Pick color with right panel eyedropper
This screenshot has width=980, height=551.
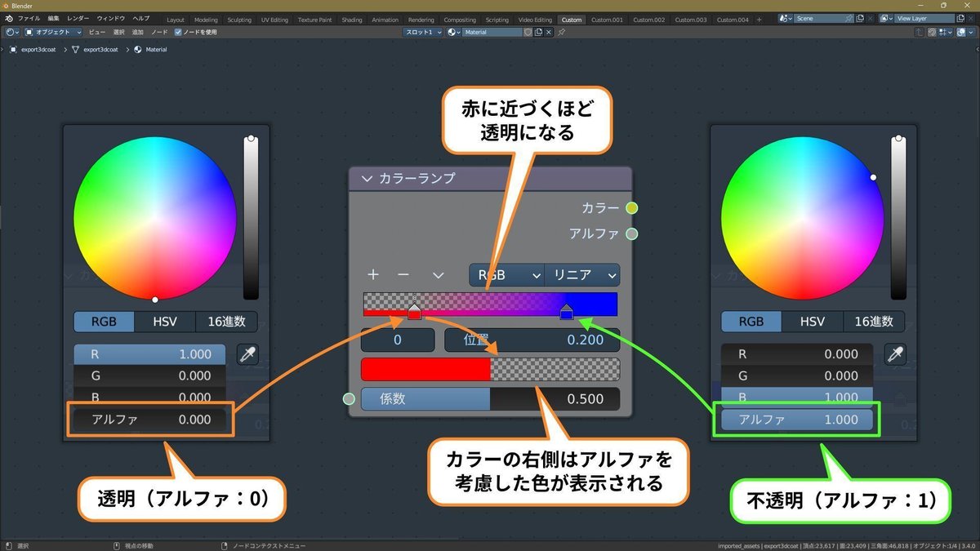tap(896, 354)
